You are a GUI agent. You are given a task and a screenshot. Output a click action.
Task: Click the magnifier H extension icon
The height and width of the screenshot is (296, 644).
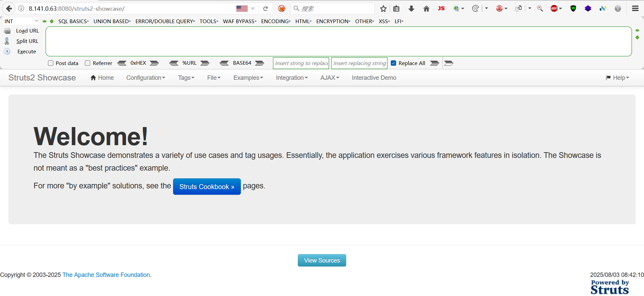pos(540,9)
